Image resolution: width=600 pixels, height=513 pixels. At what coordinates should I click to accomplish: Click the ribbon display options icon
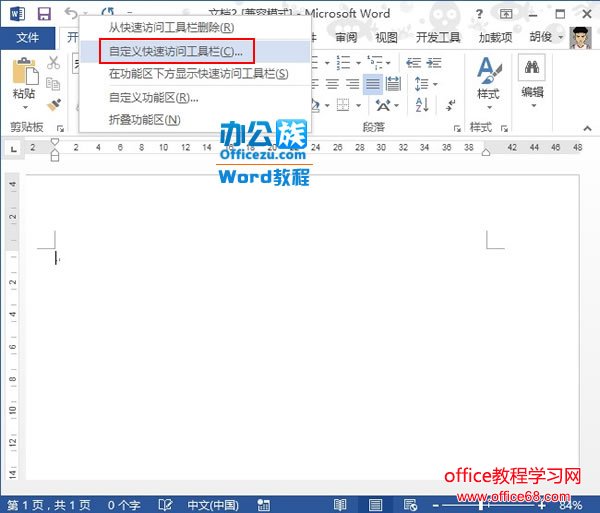(506, 14)
